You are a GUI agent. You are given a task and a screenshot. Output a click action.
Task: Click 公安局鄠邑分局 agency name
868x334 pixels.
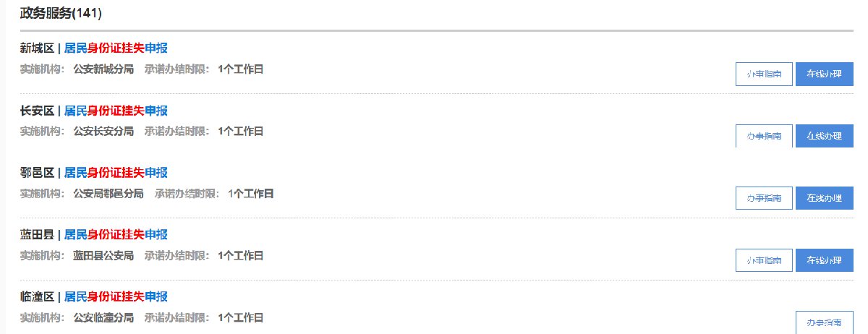click(x=109, y=194)
